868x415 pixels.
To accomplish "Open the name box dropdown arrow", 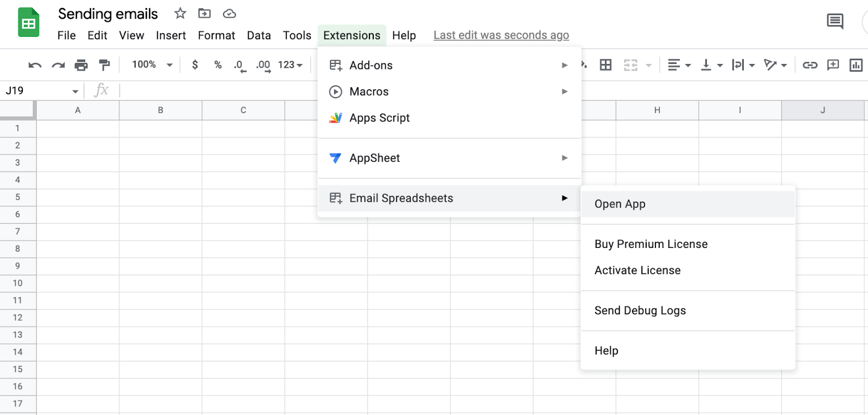I will (75, 91).
